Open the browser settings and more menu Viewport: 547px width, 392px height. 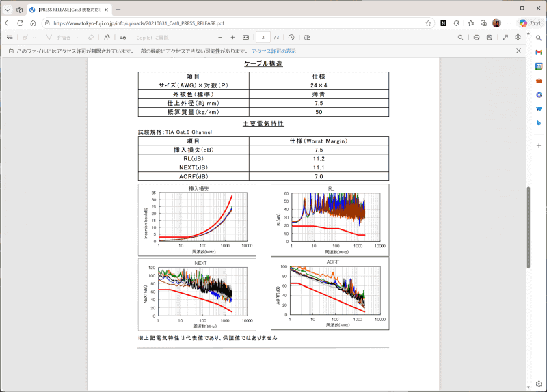(509, 23)
